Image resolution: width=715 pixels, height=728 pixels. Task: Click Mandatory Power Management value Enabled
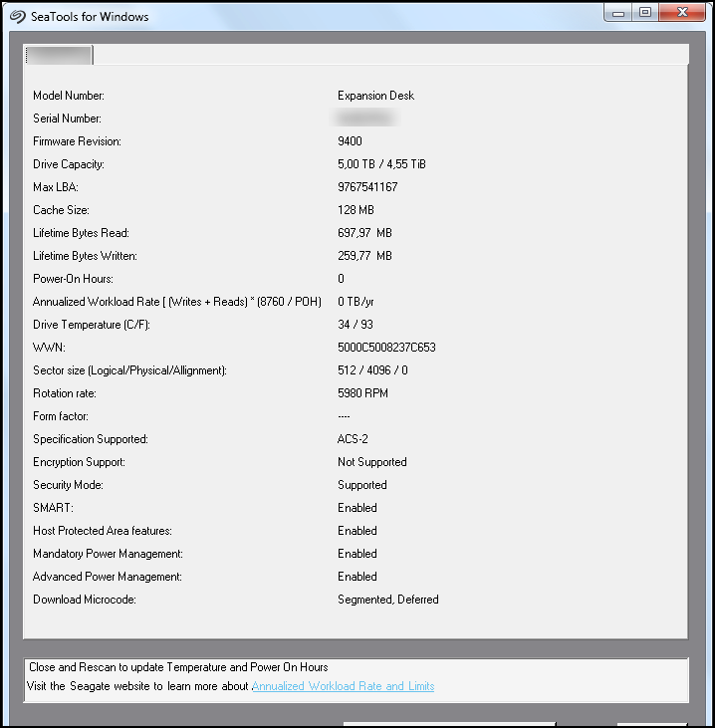tap(357, 554)
